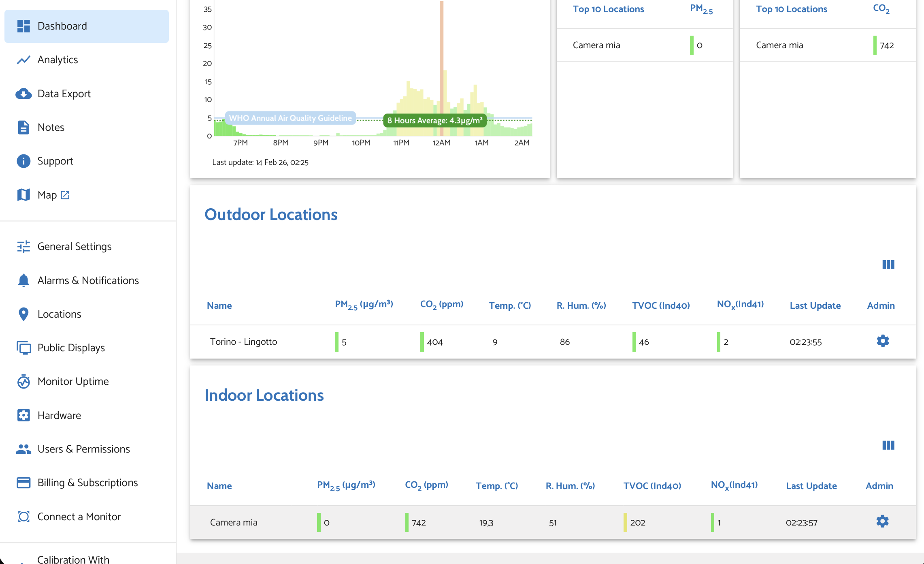Click the Torino - Lingotto admin gear
The height and width of the screenshot is (564, 924).
click(883, 341)
